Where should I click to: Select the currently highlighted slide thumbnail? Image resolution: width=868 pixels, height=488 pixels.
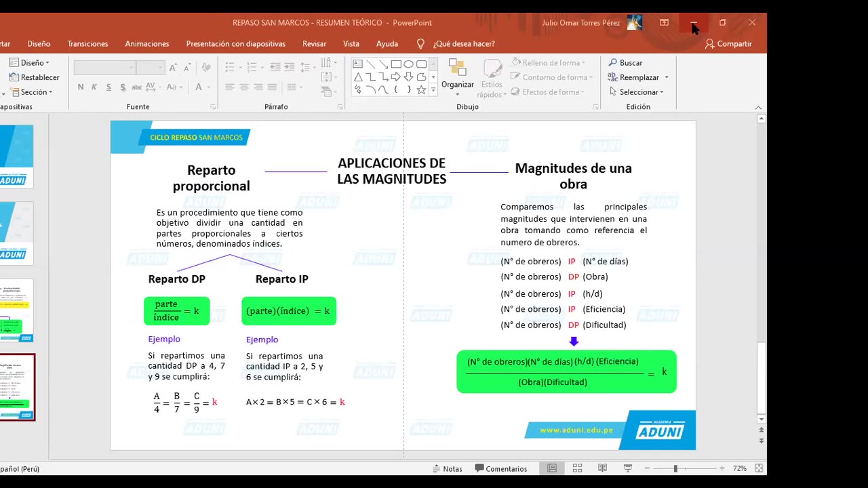[16, 387]
